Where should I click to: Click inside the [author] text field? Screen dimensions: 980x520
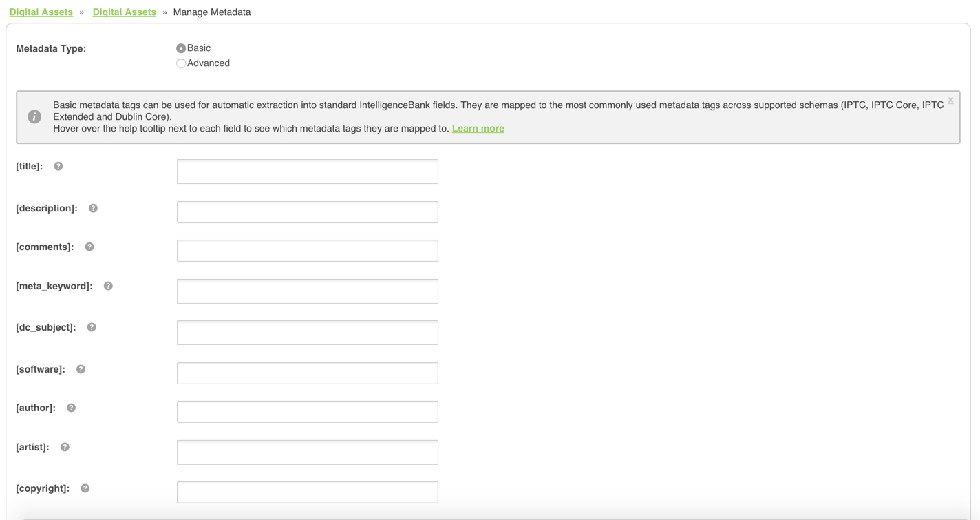(x=307, y=412)
